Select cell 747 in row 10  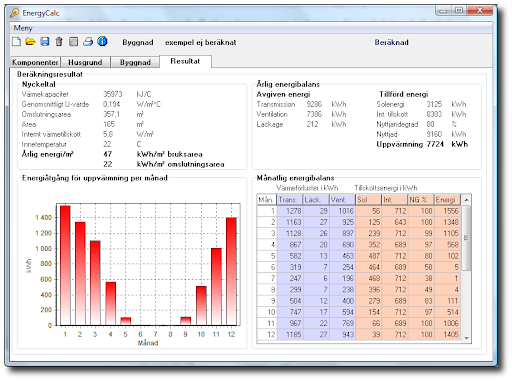click(290, 312)
